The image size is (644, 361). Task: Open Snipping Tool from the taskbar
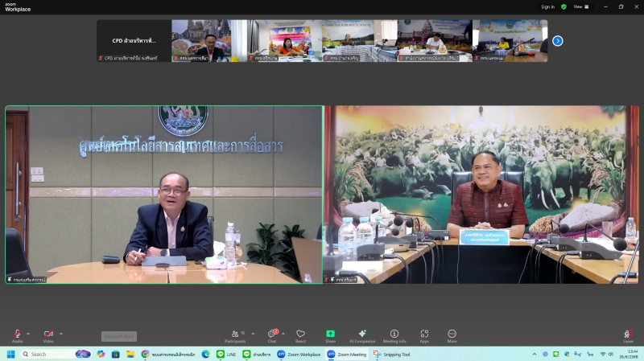[391, 354]
